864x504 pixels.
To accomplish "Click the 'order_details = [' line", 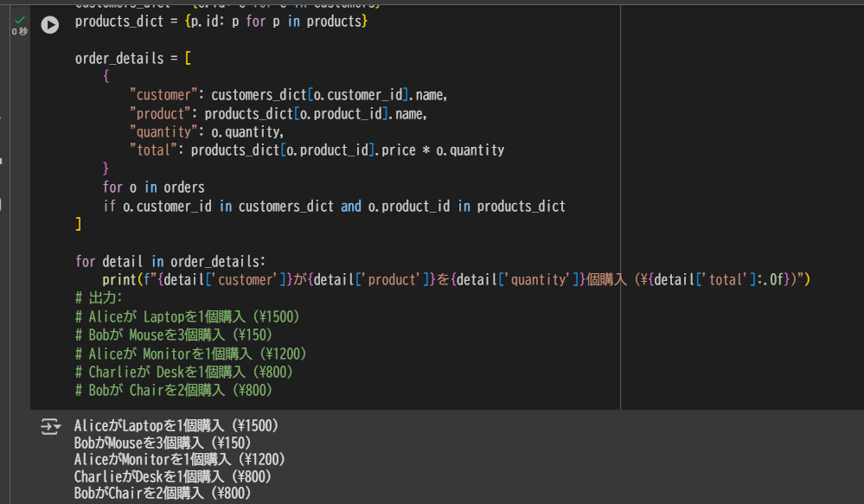I will tap(133, 59).
